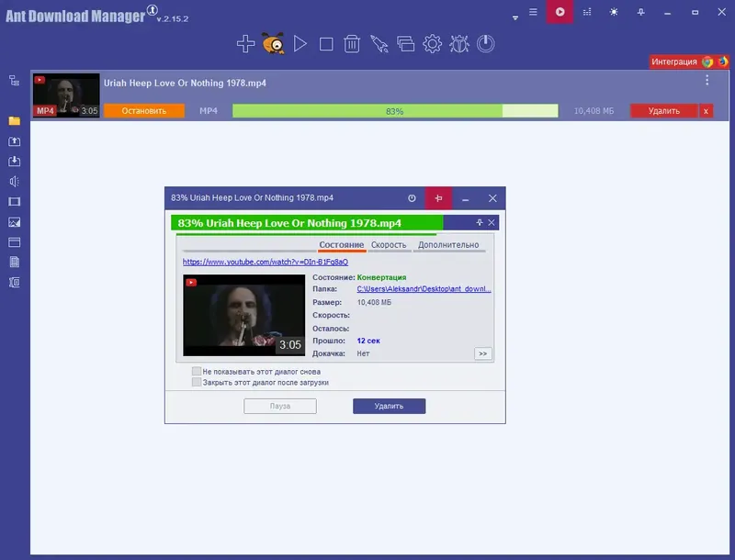Viewport: 735px width, 560px height.
Task: Click the 'Удалить' button in the dialog
Action: click(388, 407)
